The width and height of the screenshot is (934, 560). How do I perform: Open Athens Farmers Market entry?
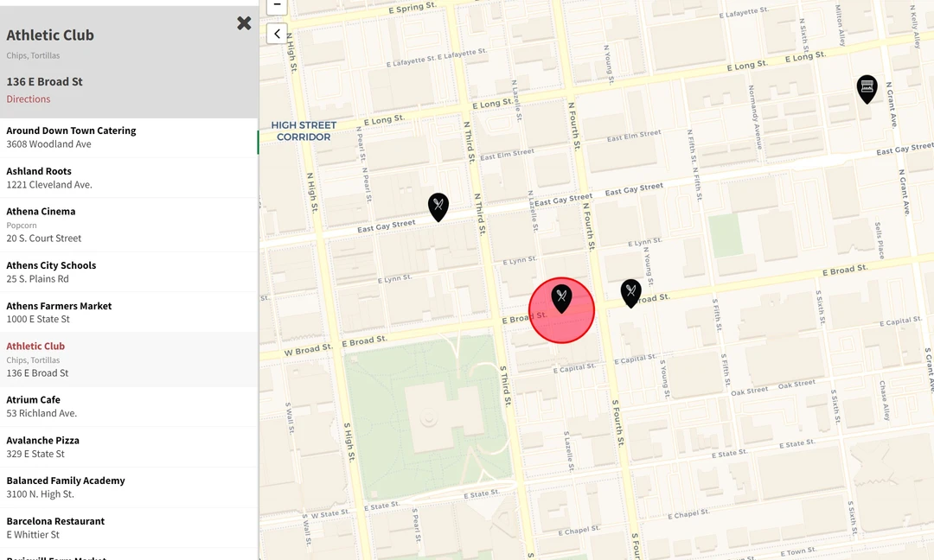pos(129,313)
